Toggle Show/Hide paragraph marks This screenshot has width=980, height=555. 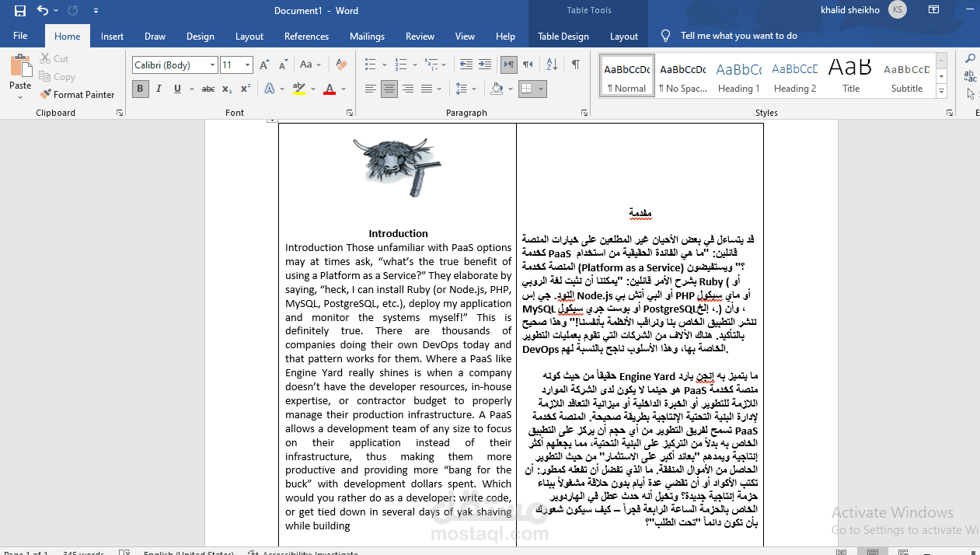576,65
